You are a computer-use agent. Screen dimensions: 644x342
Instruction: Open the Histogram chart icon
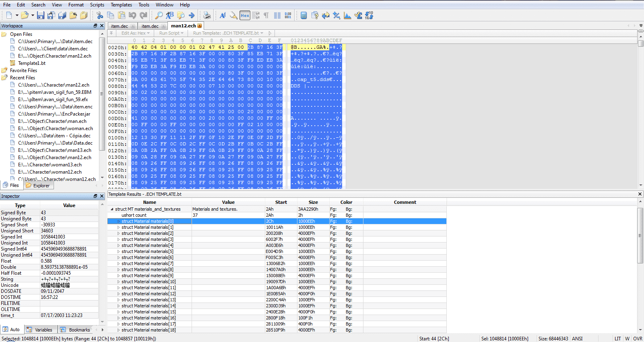(x=347, y=15)
